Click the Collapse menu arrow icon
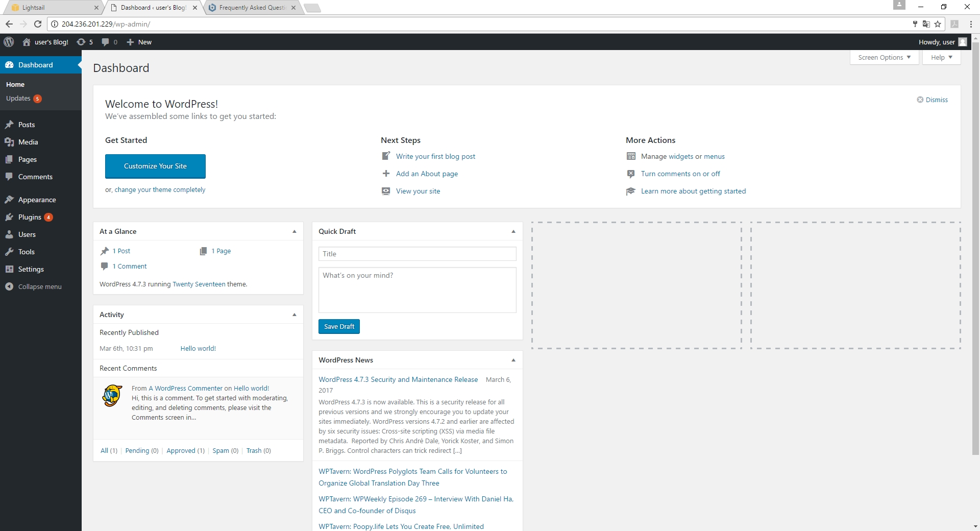Image resolution: width=980 pixels, height=531 pixels. coord(9,286)
